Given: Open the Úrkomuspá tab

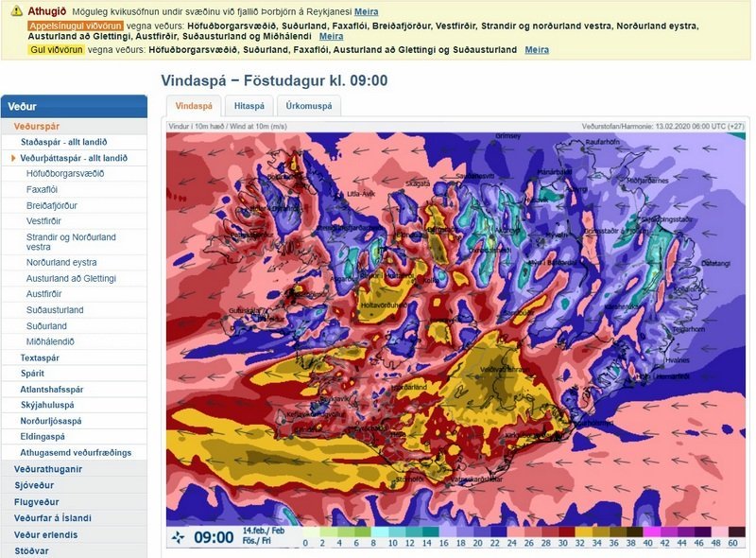Looking at the screenshot, I should click(x=309, y=106).
